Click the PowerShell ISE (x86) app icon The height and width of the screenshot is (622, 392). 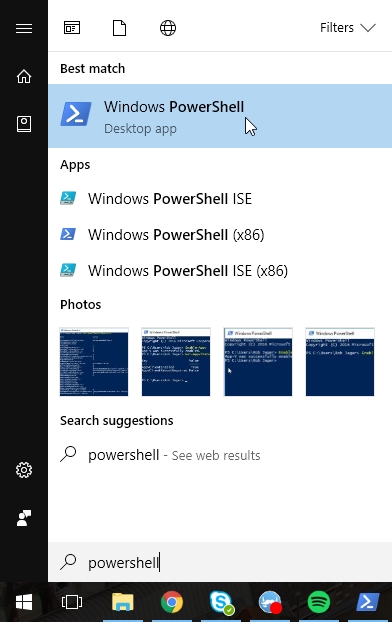[68, 270]
